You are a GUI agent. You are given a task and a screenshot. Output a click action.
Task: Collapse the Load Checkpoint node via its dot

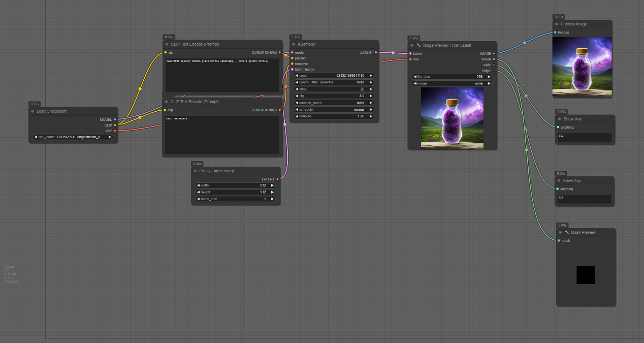(x=33, y=111)
